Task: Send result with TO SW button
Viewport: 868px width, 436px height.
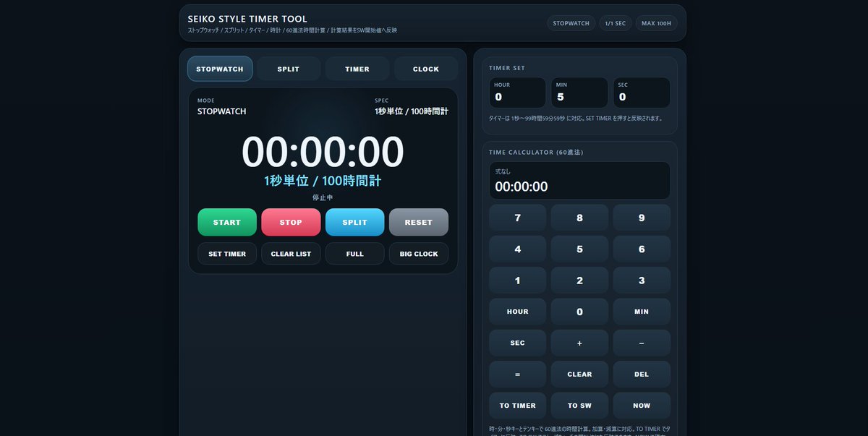Action: click(579, 406)
